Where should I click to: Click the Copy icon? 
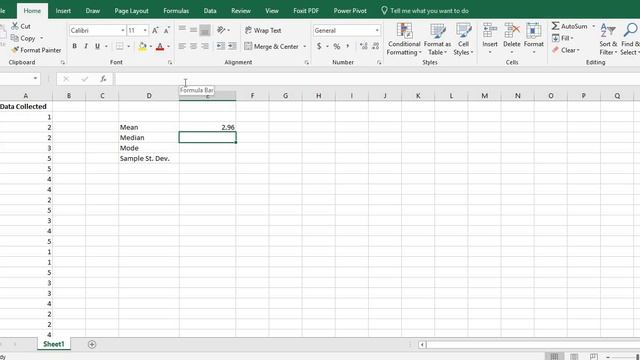15,38
